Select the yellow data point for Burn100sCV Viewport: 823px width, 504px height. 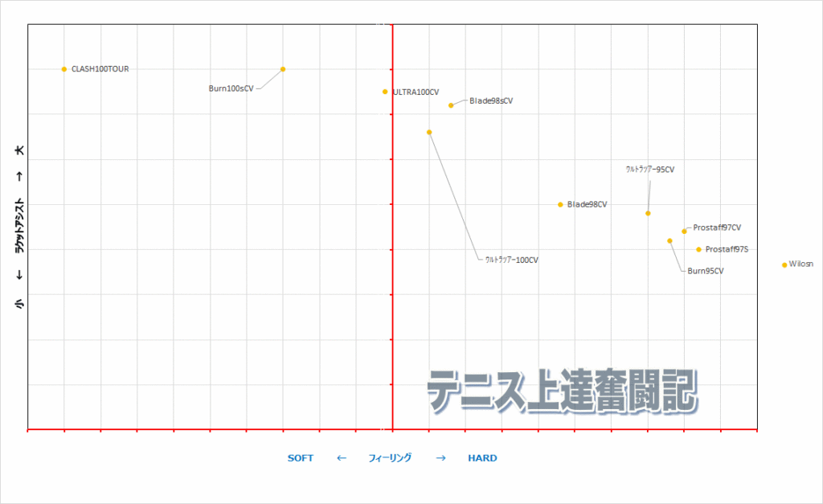[x=283, y=69]
